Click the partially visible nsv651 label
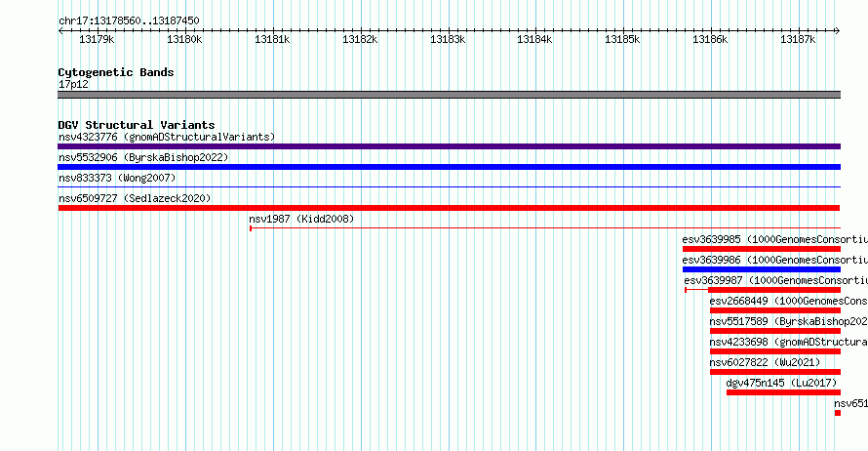 pyautogui.click(x=850, y=403)
